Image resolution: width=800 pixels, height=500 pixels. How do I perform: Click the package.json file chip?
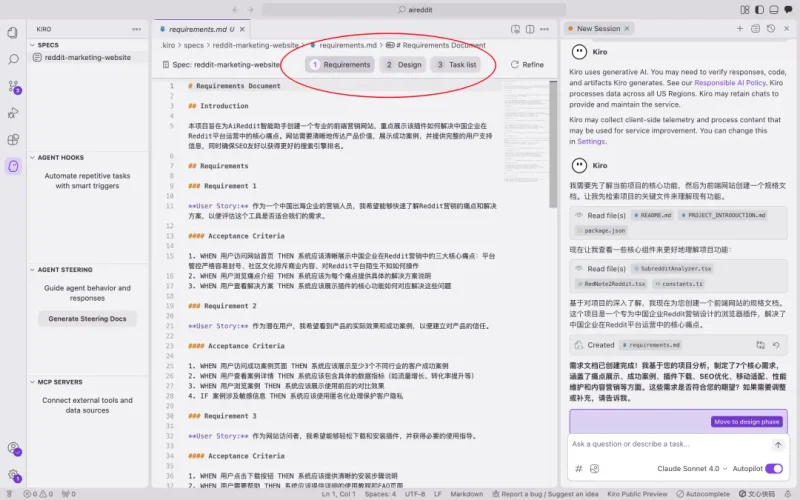[x=601, y=231]
